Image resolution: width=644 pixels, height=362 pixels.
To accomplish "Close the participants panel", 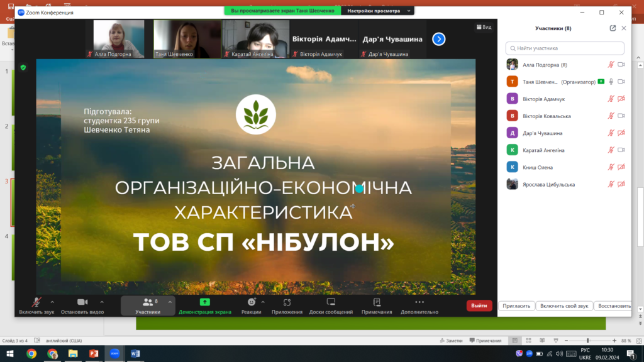I will [623, 28].
